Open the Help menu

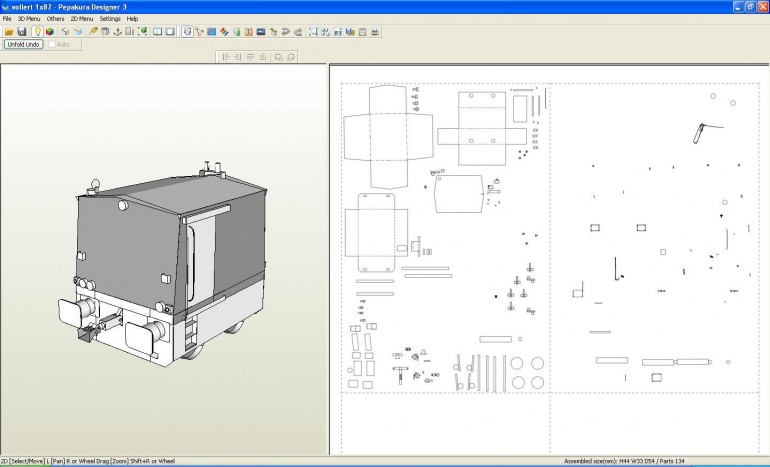[132, 19]
